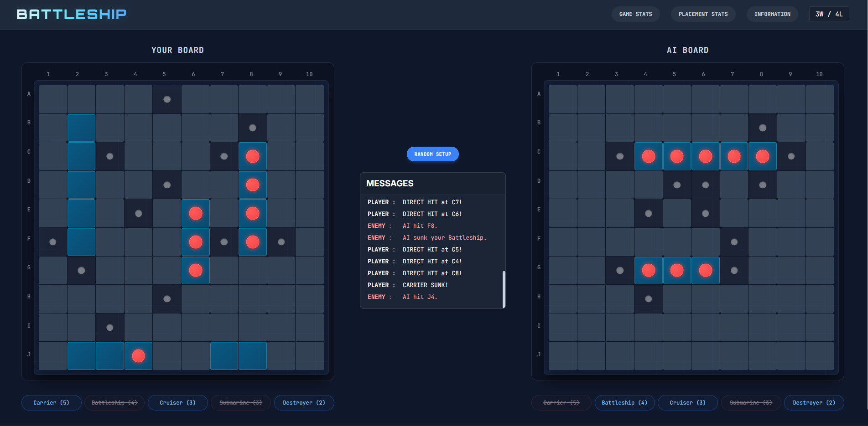This screenshot has width=868, height=426.
Task: Click ship cell B2 on Your Board
Action: 81,128
